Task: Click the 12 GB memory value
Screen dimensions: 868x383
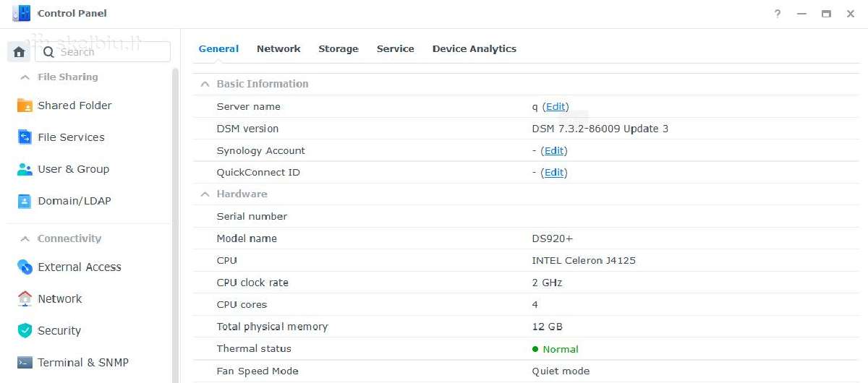Action: click(547, 327)
